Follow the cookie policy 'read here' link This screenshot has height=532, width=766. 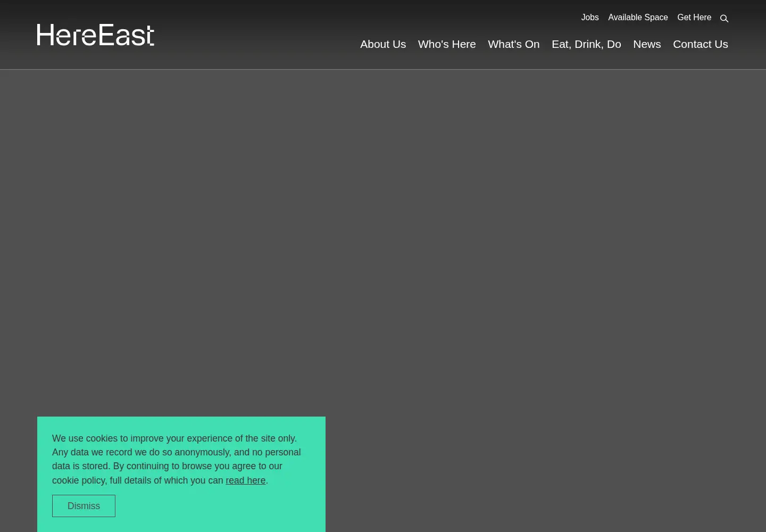pos(245,480)
